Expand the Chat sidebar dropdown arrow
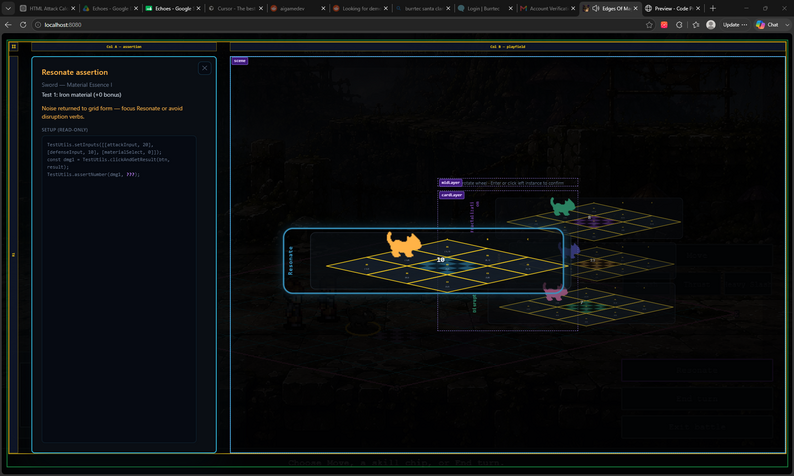The height and width of the screenshot is (476, 794). click(787, 25)
